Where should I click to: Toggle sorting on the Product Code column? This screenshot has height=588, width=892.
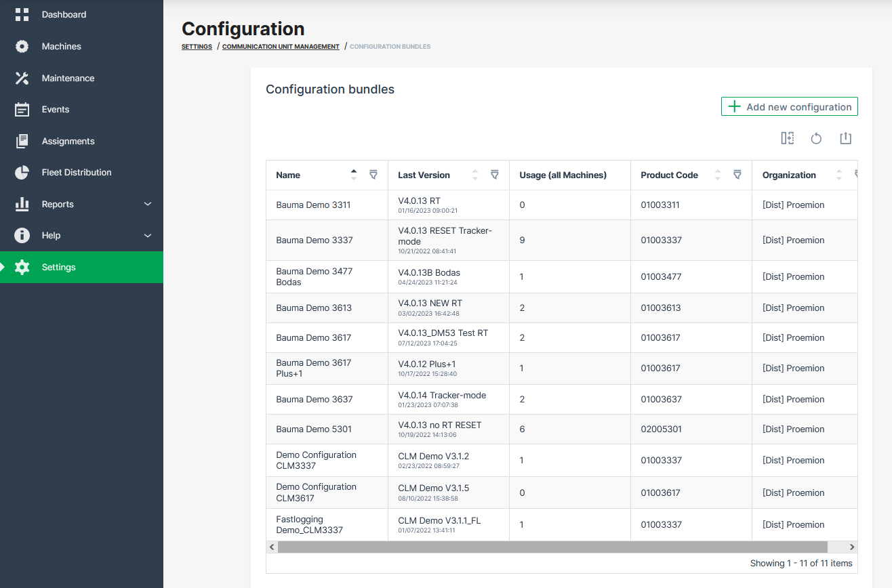[718, 175]
